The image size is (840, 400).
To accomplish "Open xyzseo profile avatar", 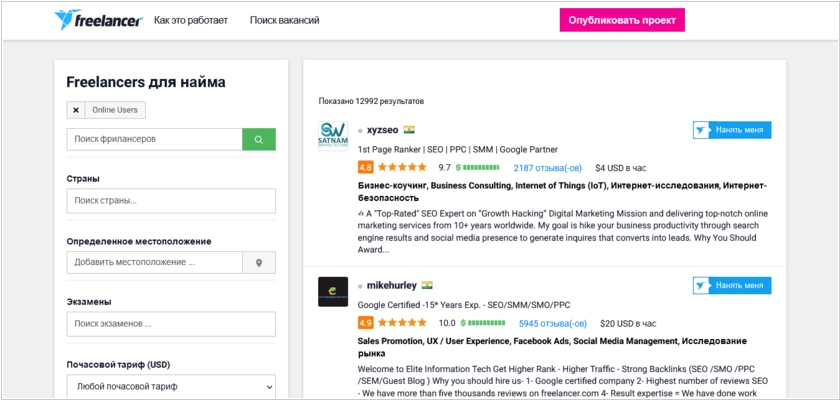I will click(x=333, y=136).
